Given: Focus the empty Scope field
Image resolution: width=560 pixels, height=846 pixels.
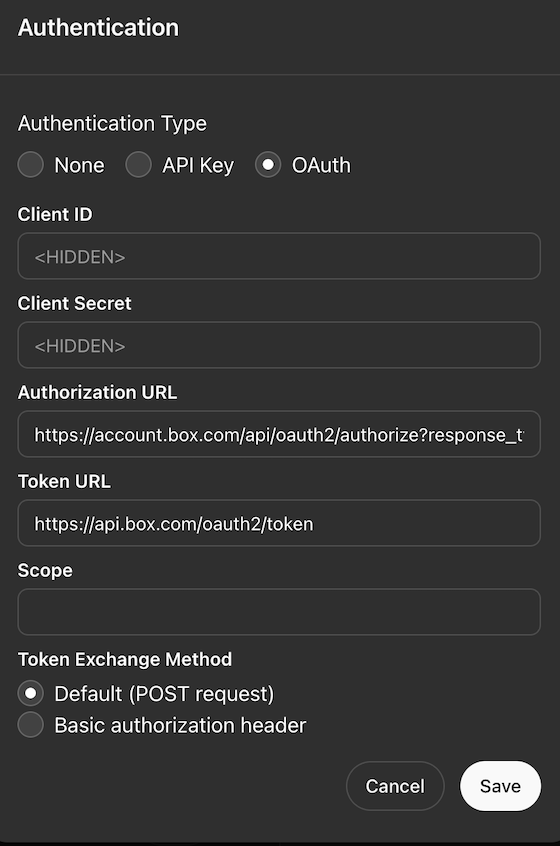Looking at the screenshot, I should point(279,612).
